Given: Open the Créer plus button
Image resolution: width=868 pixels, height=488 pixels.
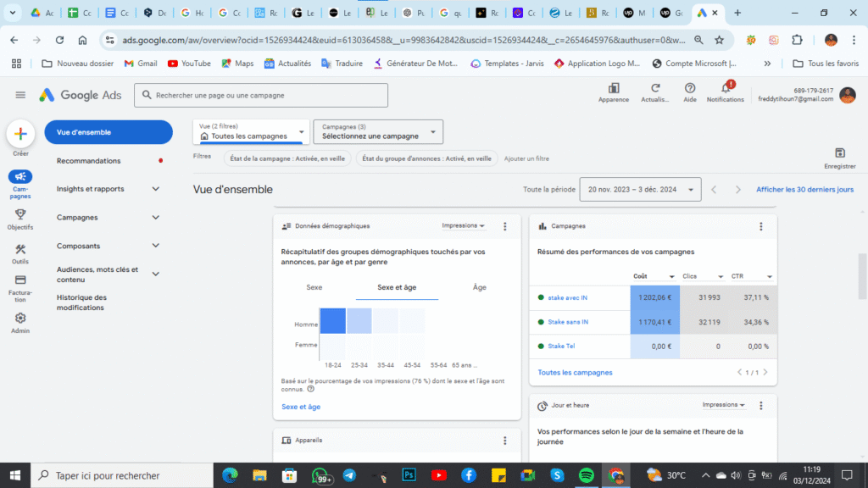Looking at the screenshot, I should click(x=19, y=133).
